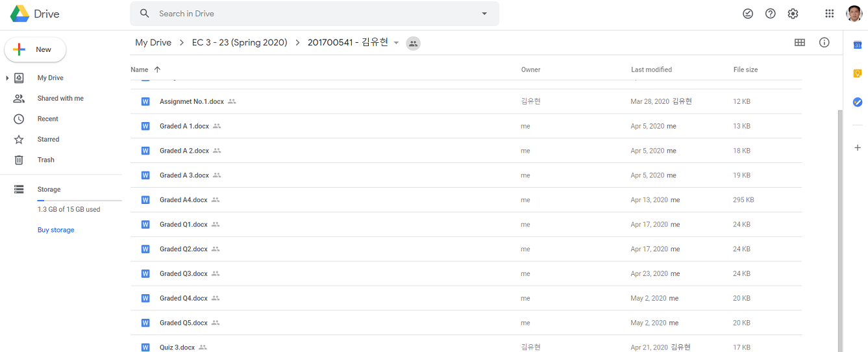Open Google Calendar in the side panel

[857, 45]
